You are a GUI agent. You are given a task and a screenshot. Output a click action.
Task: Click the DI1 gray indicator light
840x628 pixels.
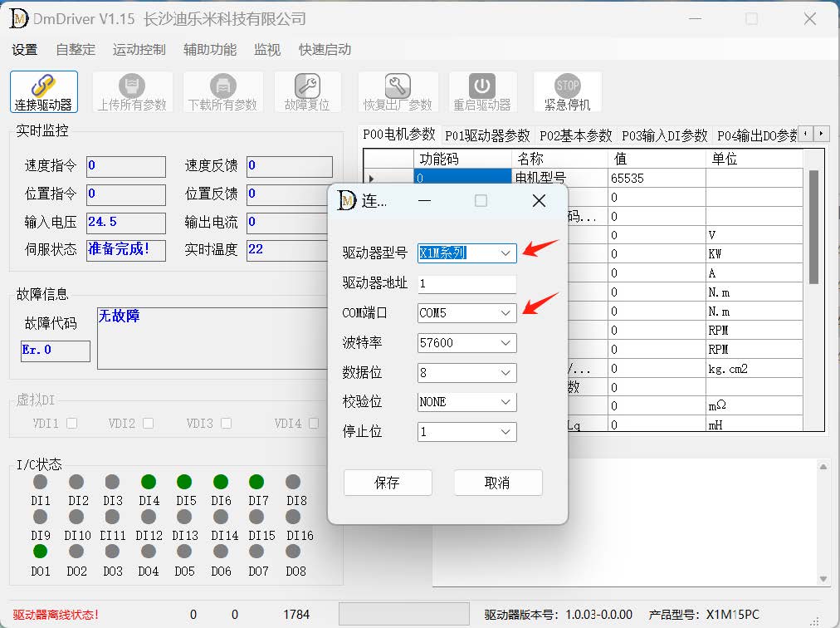click(40, 482)
